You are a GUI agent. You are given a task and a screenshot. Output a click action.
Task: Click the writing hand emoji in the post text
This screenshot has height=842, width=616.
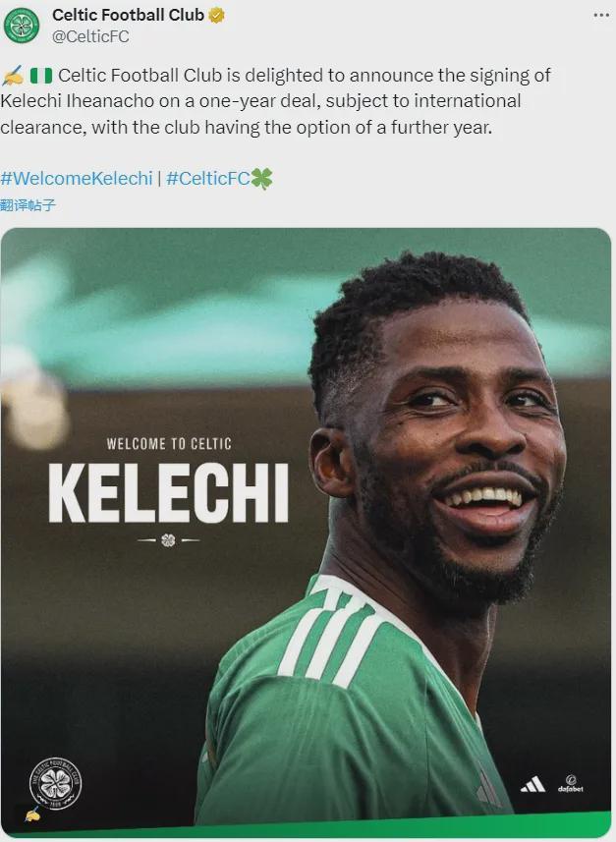click(13, 76)
